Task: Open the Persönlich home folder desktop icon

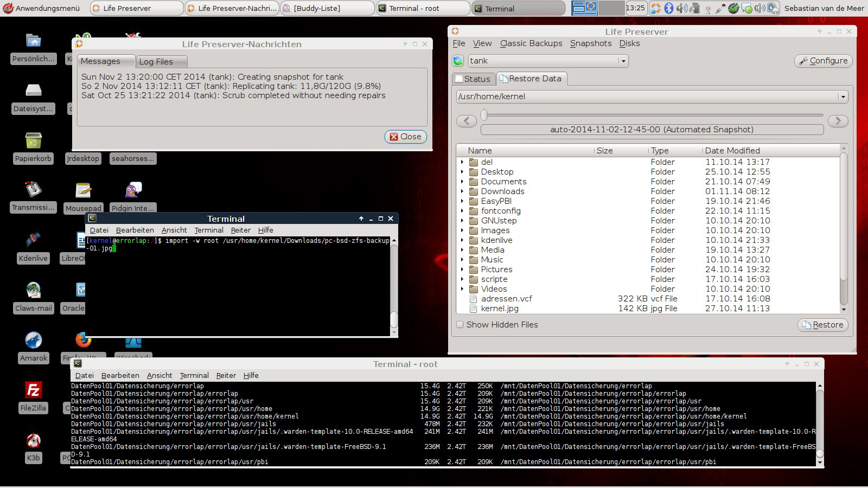Action: tap(34, 41)
